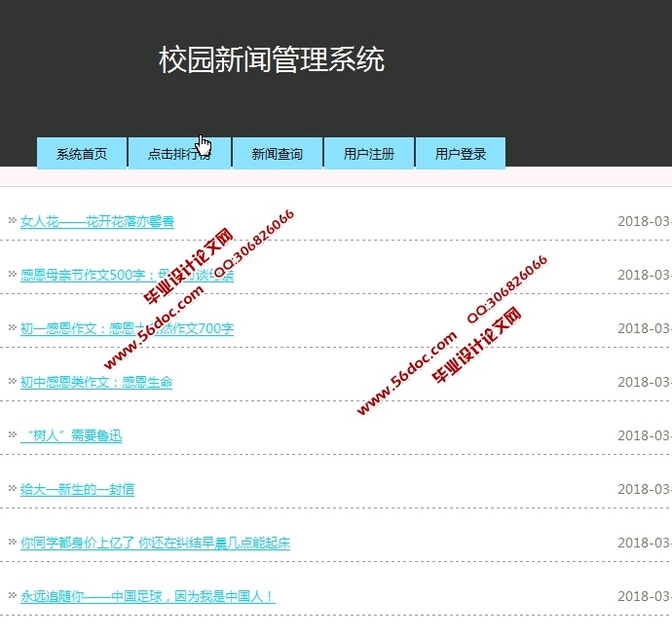The width and height of the screenshot is (672, 639).
Task: Click the bullet arrow icon beside 女人花
Action: click(x=12, y=221)
